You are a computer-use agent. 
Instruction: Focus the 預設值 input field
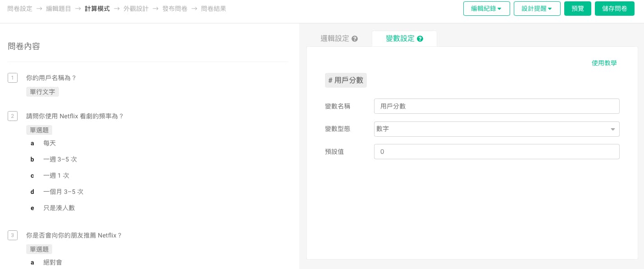click(496, 152)
